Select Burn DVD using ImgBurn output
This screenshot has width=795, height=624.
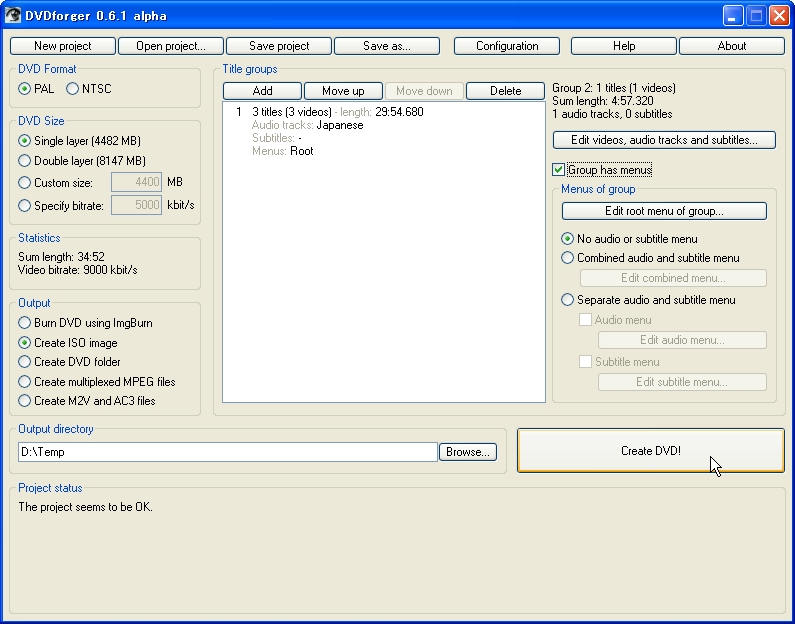[24, 323]
